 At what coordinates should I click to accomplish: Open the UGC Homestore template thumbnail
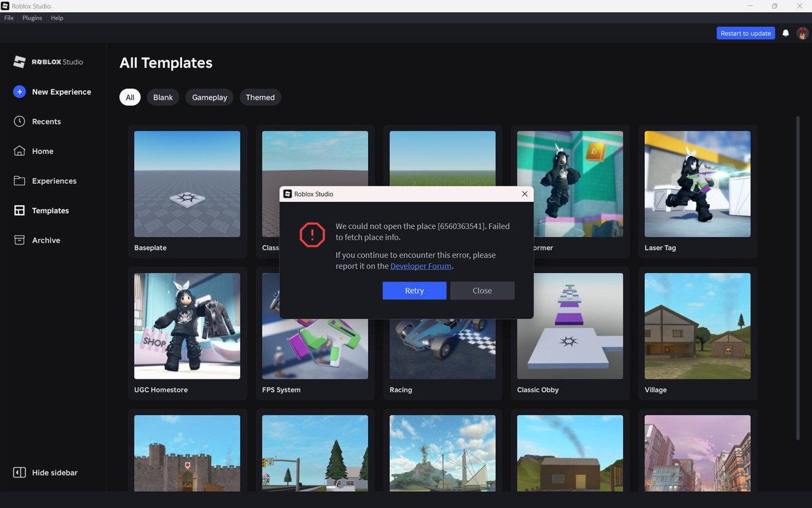coord(187,326)
